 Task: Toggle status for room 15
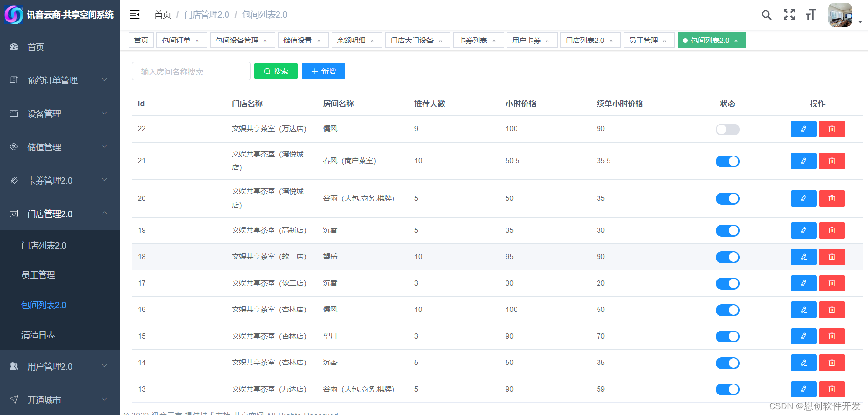(x=728, y=336)
